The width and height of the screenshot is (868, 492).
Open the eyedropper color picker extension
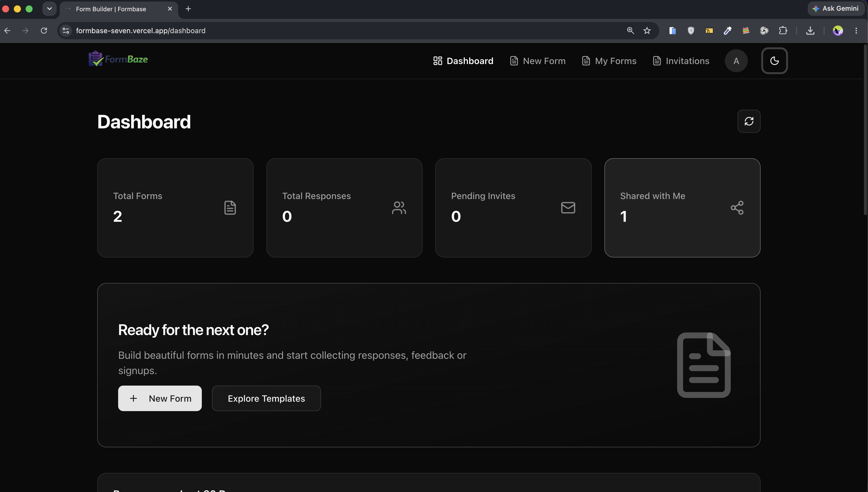[x=727, y=31]
